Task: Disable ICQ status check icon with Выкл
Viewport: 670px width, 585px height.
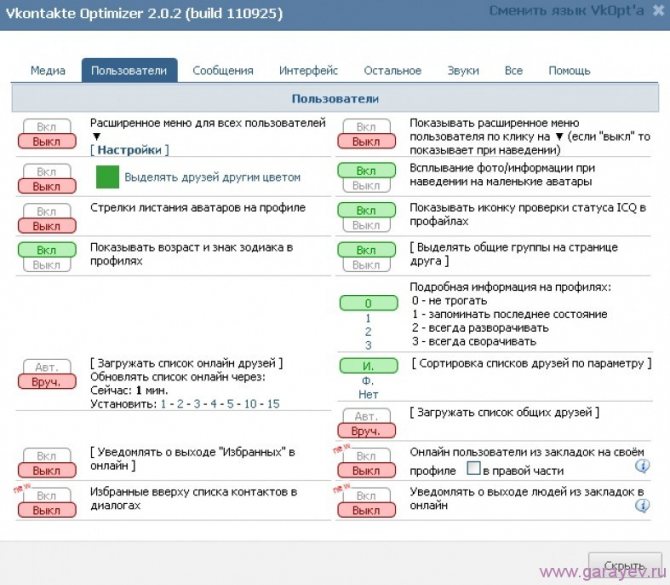Action: tap(366, 225)
